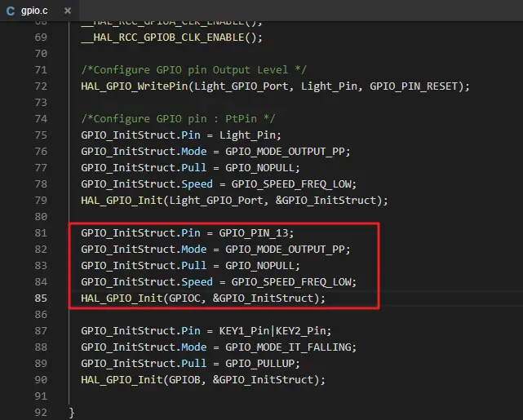Screen dimensions: 523x420
Task: Click GPIO_NOPULL on line 83
Action: point(259,266)
